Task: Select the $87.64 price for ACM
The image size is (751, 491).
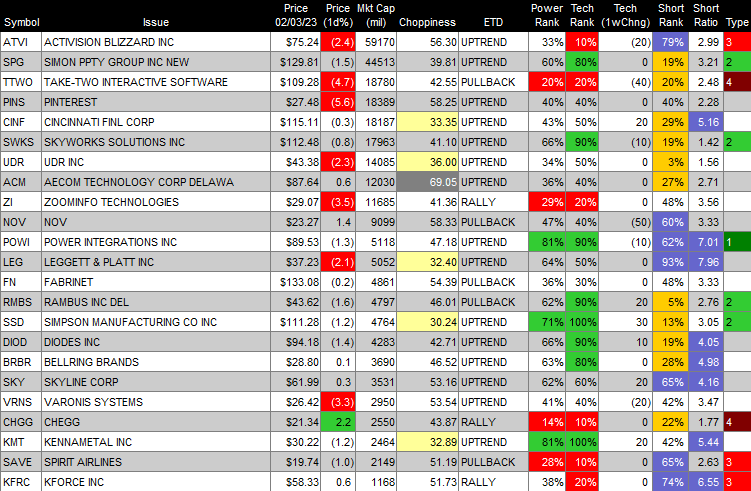Action: [295, 183]
